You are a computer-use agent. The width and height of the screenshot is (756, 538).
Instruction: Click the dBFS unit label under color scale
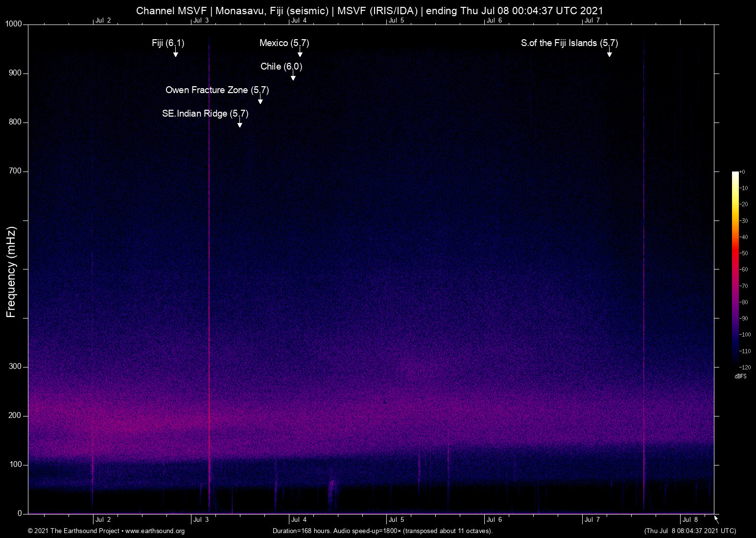740,376
